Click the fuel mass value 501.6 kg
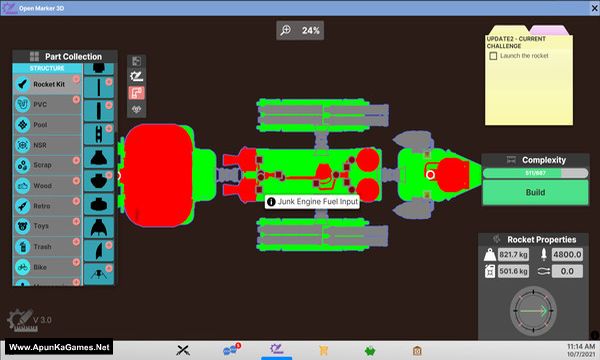This screenshot has height=360, width=600. point(513,271)
